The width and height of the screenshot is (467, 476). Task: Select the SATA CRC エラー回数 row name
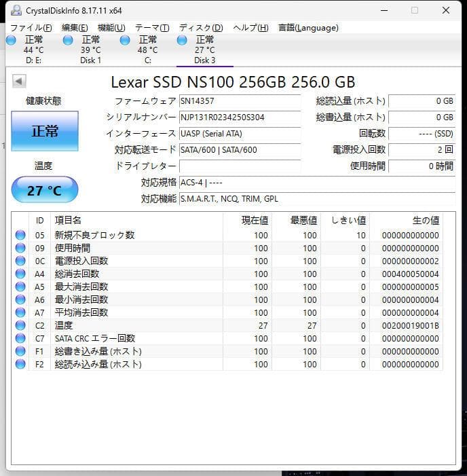coord(95,338)
